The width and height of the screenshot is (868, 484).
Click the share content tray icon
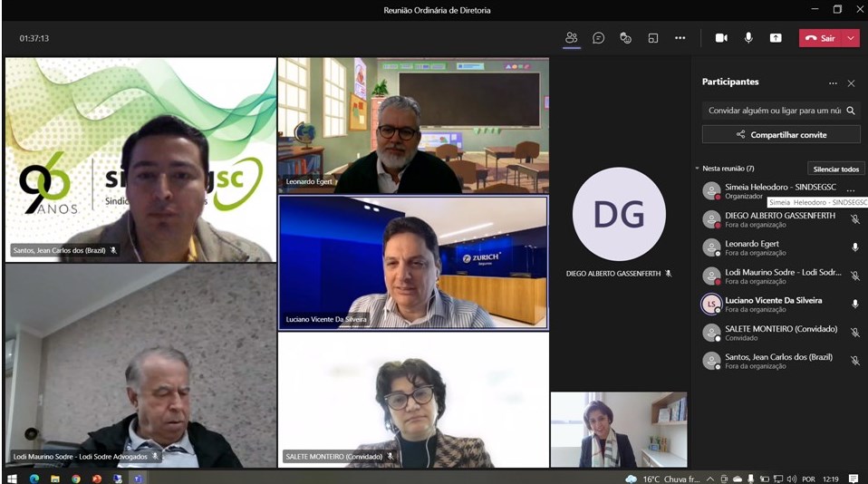click(x=776, y=38)
